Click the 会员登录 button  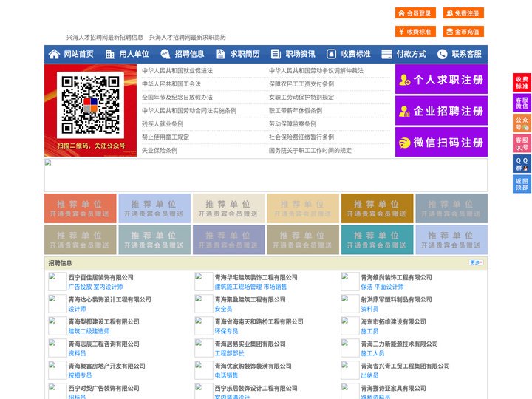coord(415,13)
